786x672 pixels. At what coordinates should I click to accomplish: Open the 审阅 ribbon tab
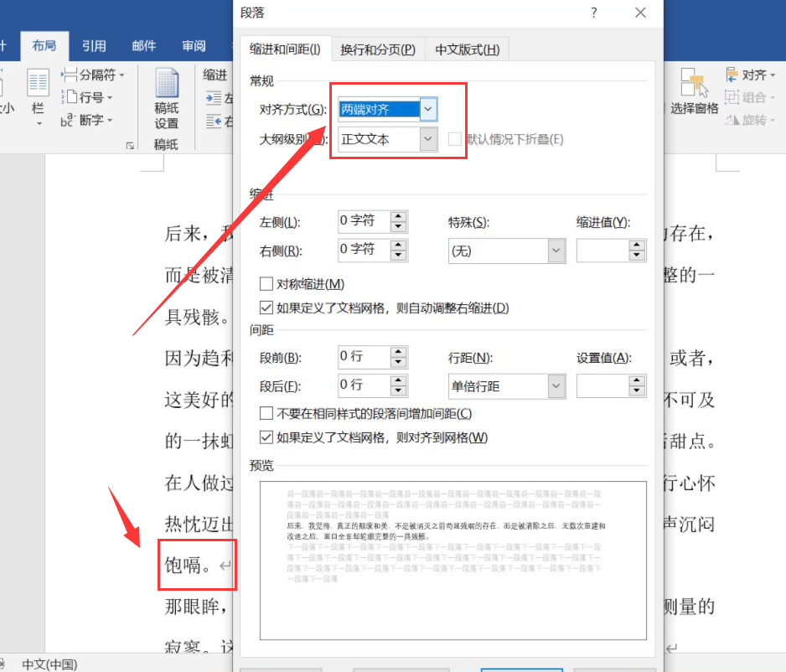tap(193, 46)
